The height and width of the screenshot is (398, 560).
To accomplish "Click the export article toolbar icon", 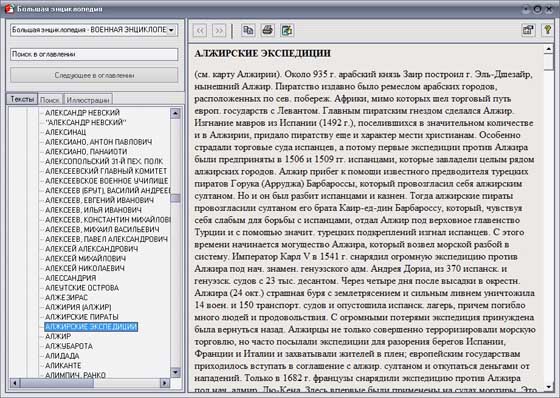I will point(287,31).
